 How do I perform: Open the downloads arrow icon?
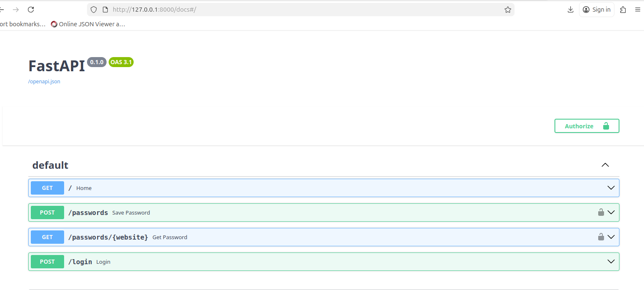pyautogui.click(x=570, y=10)
